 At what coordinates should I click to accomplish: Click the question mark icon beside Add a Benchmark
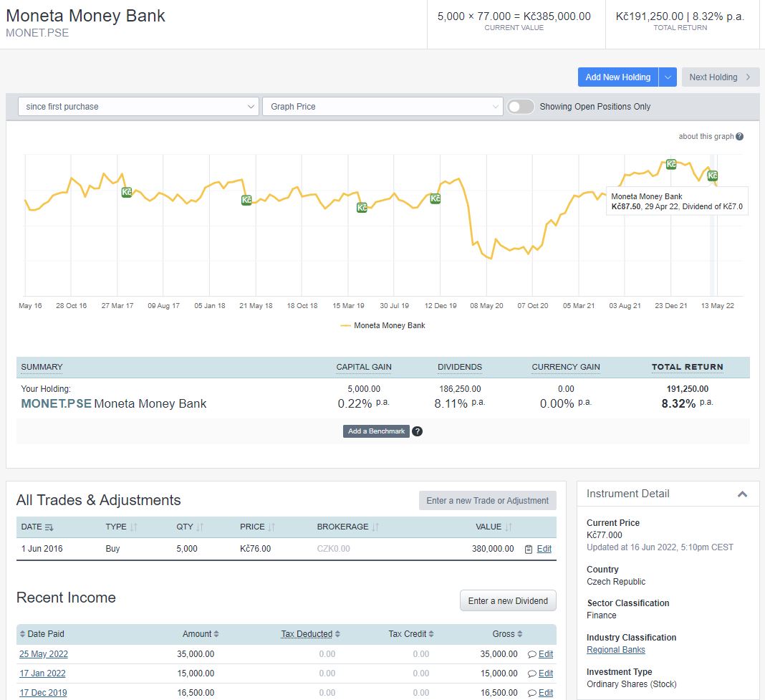[417, 431]
